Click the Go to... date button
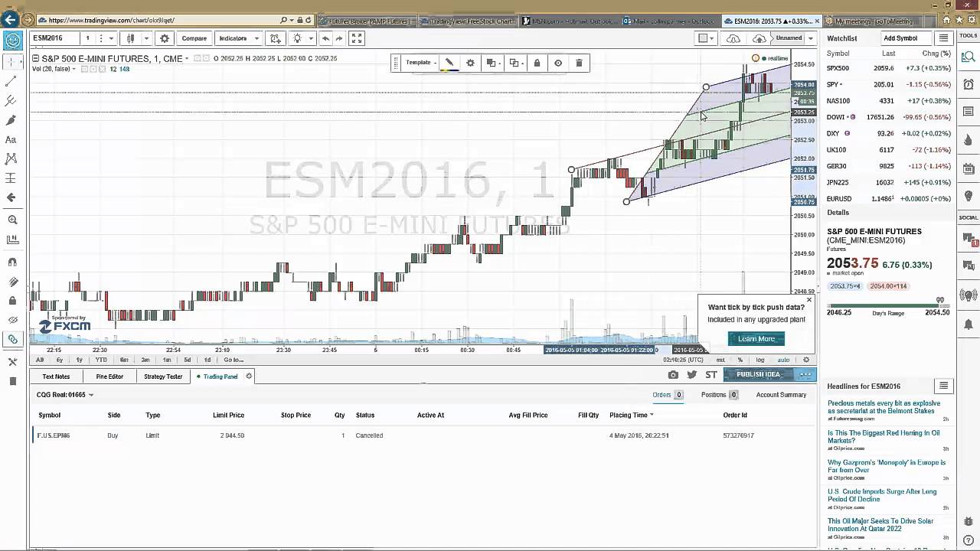 [x=234, y=360]
